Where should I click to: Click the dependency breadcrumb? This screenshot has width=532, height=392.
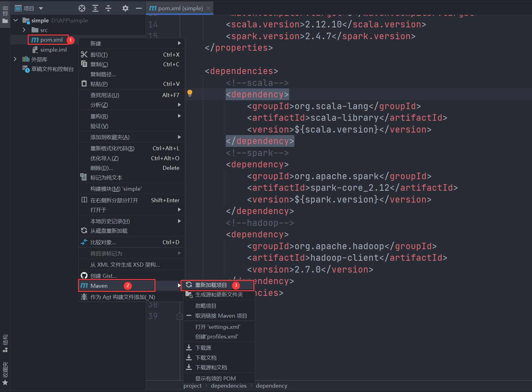[x=271, y=385]
